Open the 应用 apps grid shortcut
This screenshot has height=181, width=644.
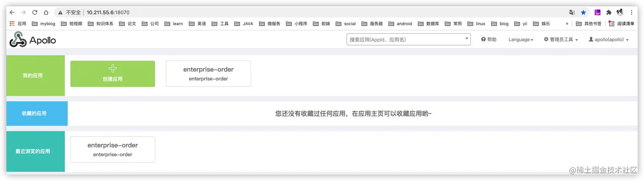click(17, 24)
